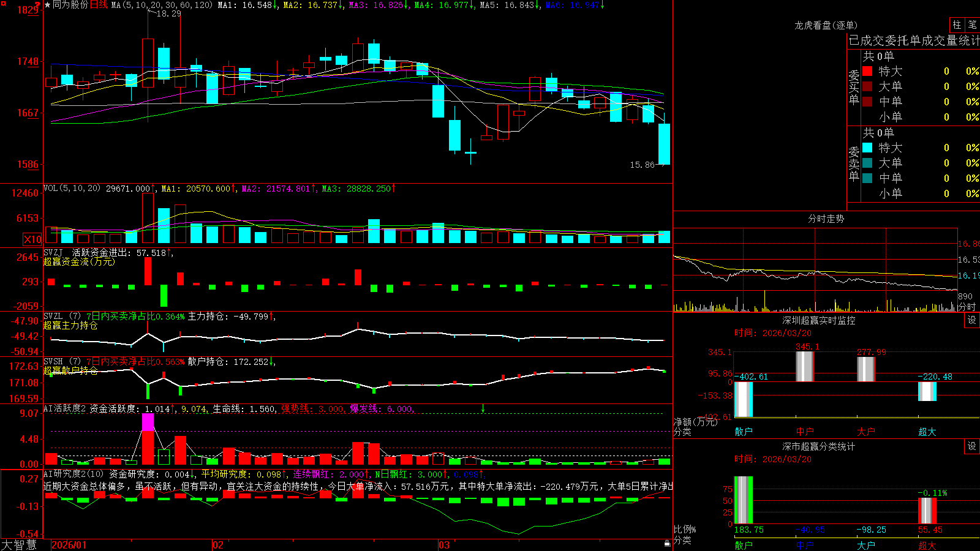980x551 pixels.
Task: Click the bright red 特大 buy-order swatch
Action: click(x=867, y=71)
